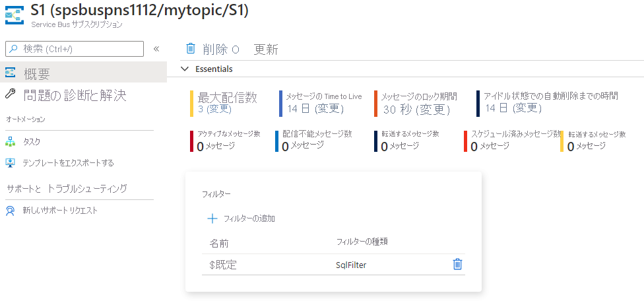Click the アクティブなメッセージ数 0 メッセージ value
Viewport: 644px width, 303px height.
pos(216,146)
